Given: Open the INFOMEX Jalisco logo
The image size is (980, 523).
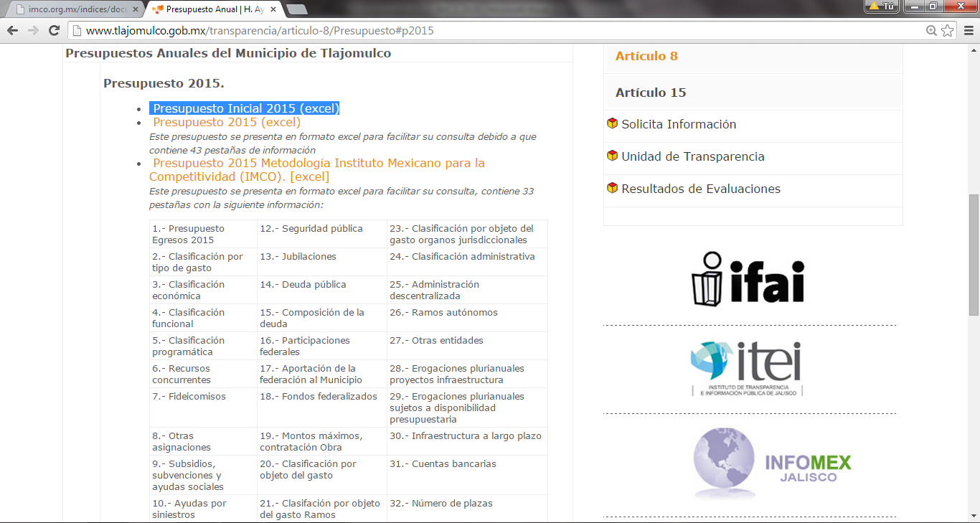Looking at the screenshot, I should [x=771, y=463].
